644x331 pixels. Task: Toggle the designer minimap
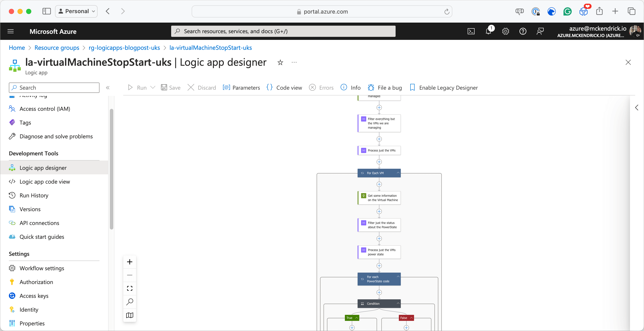tap(129, 315)
